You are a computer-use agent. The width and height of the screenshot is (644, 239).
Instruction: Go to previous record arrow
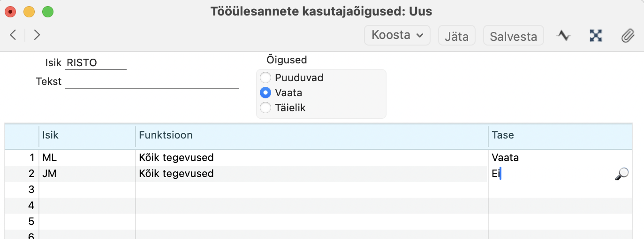click(13, 35)
